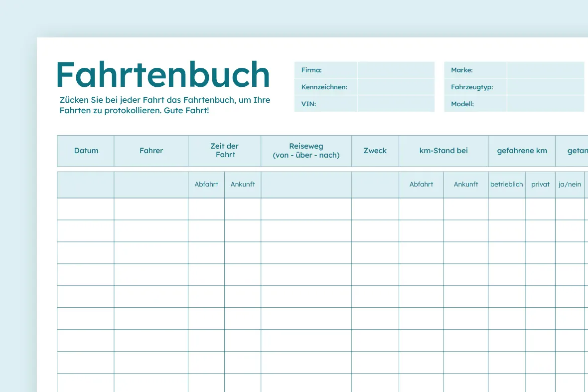
Task: Select the Marke: label
Action: click(461, 70)
